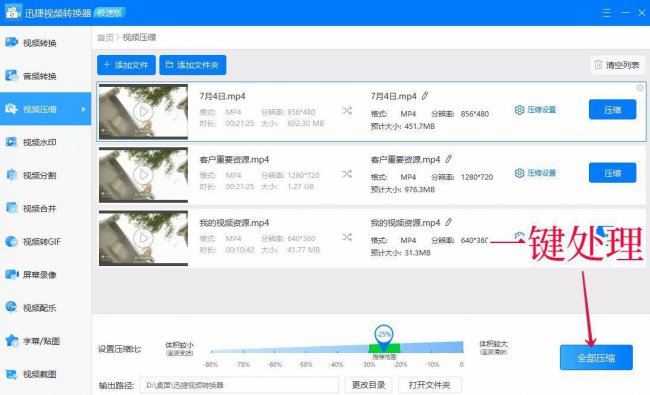
Task: Open 压缩设置 for 客户重要资源.mp4
Action: click(x=535, y=173)
